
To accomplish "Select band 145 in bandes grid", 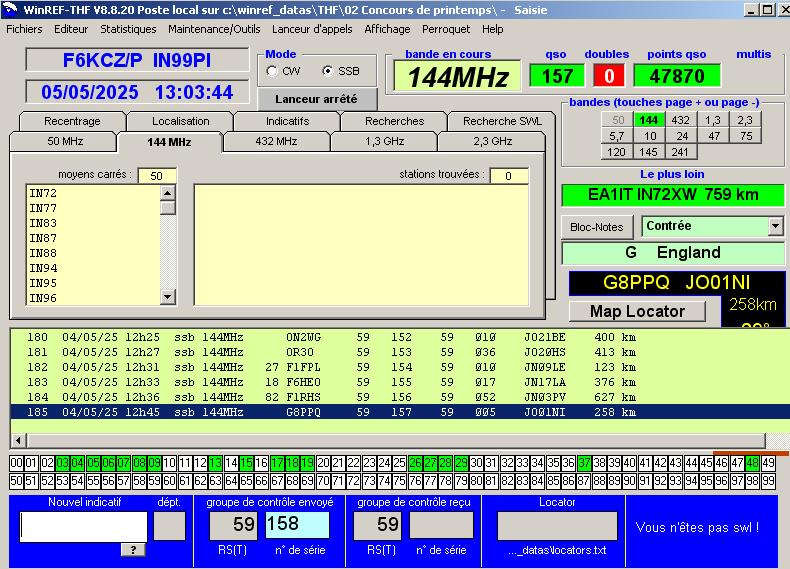I will [x=648, y=152].
